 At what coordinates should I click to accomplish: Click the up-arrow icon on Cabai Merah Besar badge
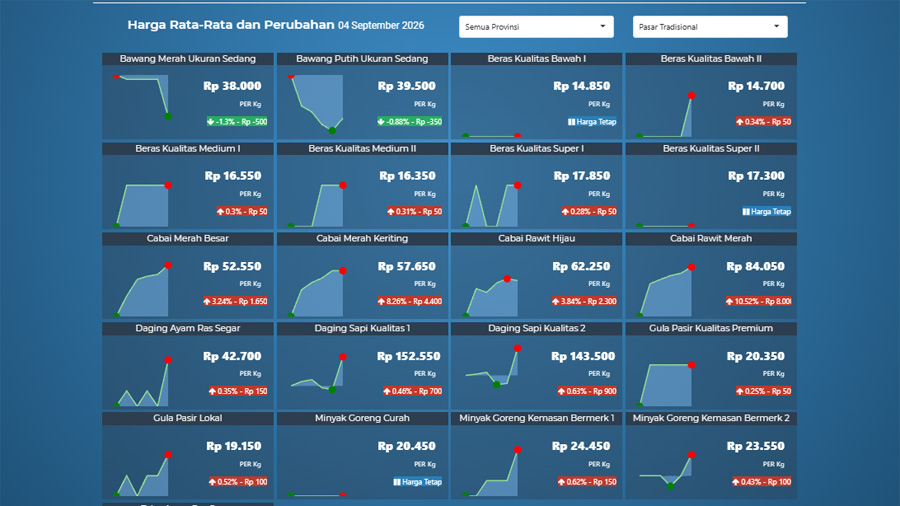click(207, 301)
